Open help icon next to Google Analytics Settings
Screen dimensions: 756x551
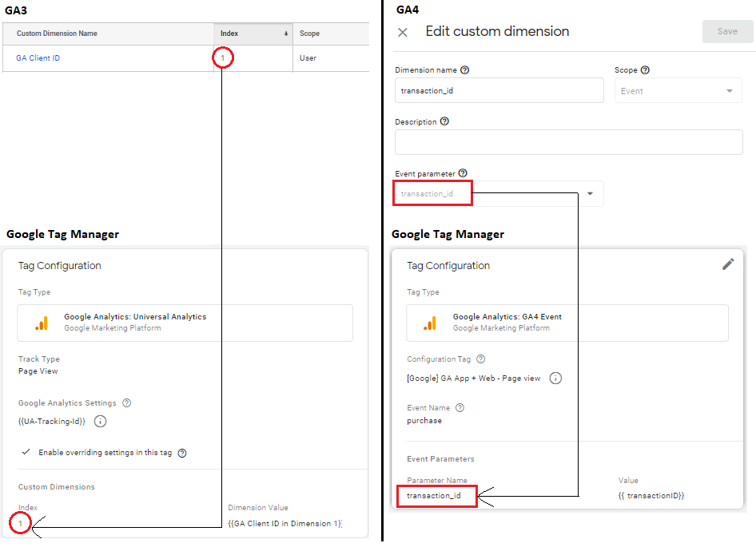click(x=127, y=403)
